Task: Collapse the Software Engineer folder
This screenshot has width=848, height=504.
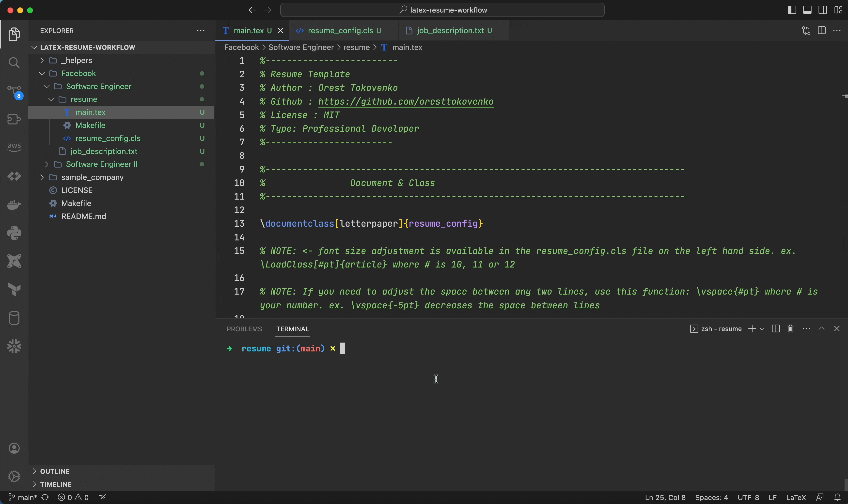Action: pos(47,86)
